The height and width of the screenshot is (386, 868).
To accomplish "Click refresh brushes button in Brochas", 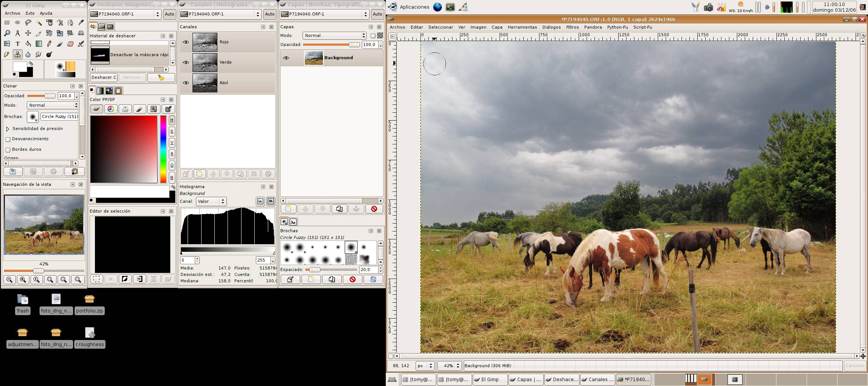I will [373, 279].
